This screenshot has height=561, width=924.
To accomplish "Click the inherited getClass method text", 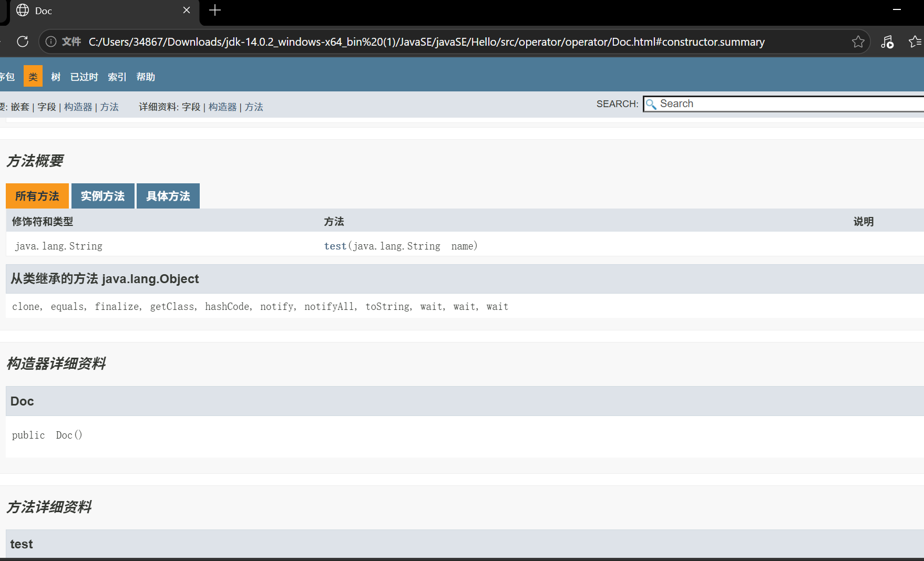I will pyautogui.click(x=172, y=306).
